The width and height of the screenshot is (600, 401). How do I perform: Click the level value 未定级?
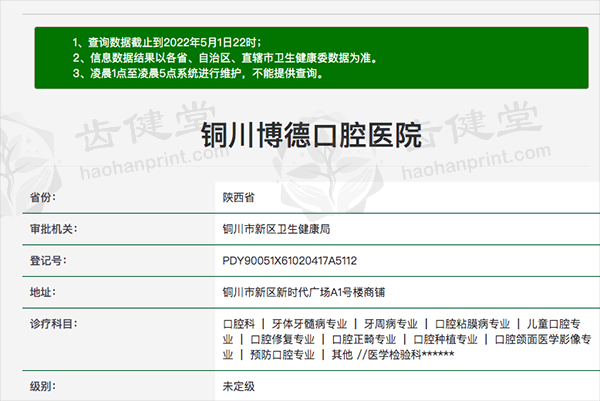[x=238, y=386]
